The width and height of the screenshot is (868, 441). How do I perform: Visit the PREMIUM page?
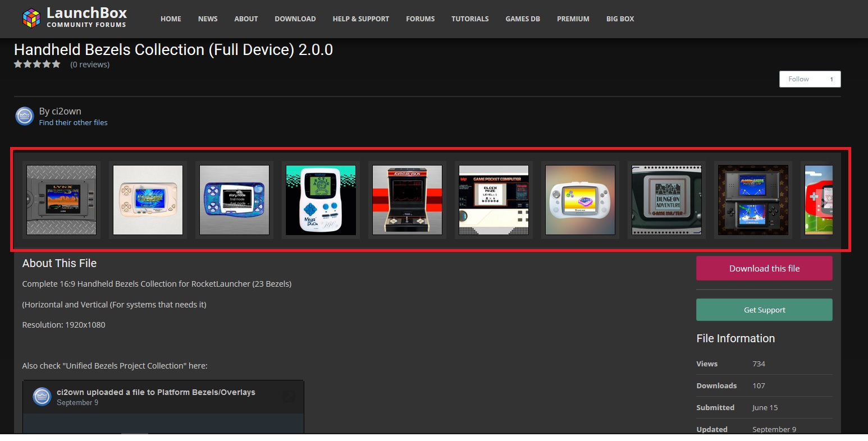point(573,19)
